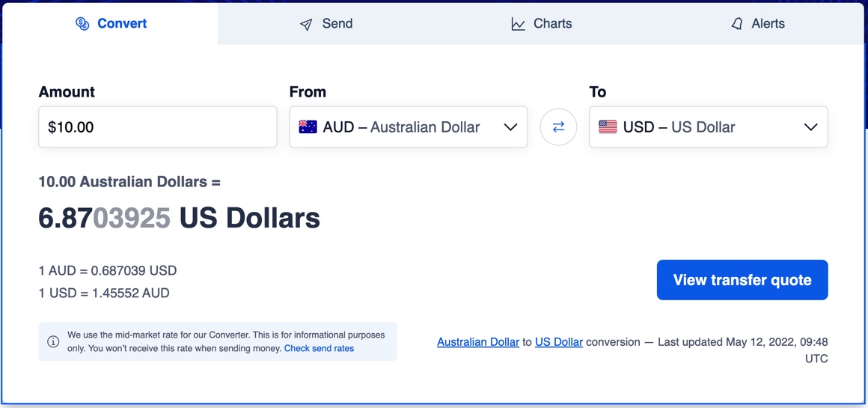
Task: Follow the US Dollar link
Action: (x=559, y=342)
